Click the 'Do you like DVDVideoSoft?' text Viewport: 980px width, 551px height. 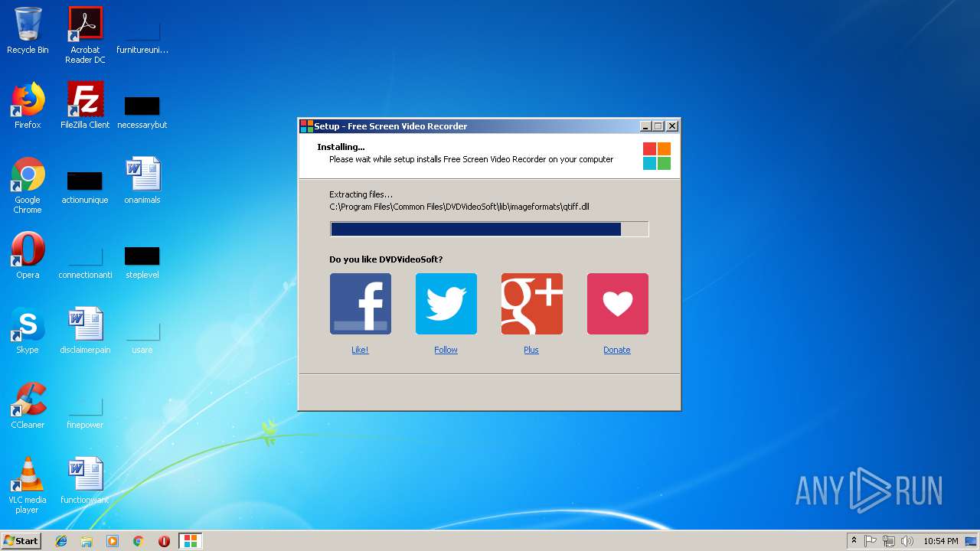click(x=386, y=259)
